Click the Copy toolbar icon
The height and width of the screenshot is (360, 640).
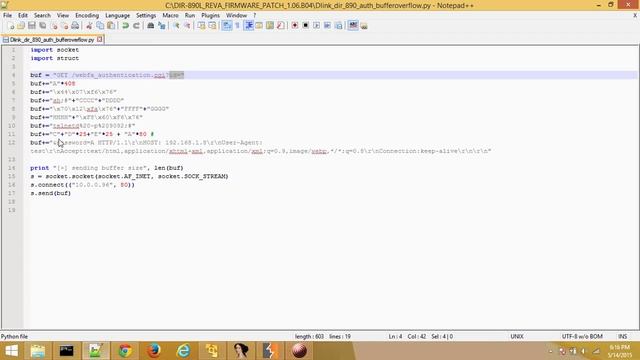click(x=100, y=26)
